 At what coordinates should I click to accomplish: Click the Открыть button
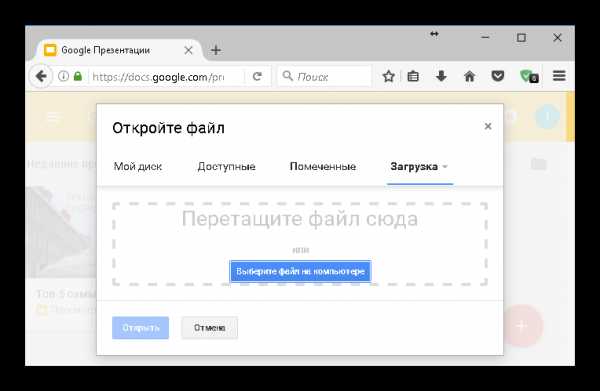pos(140,328)
